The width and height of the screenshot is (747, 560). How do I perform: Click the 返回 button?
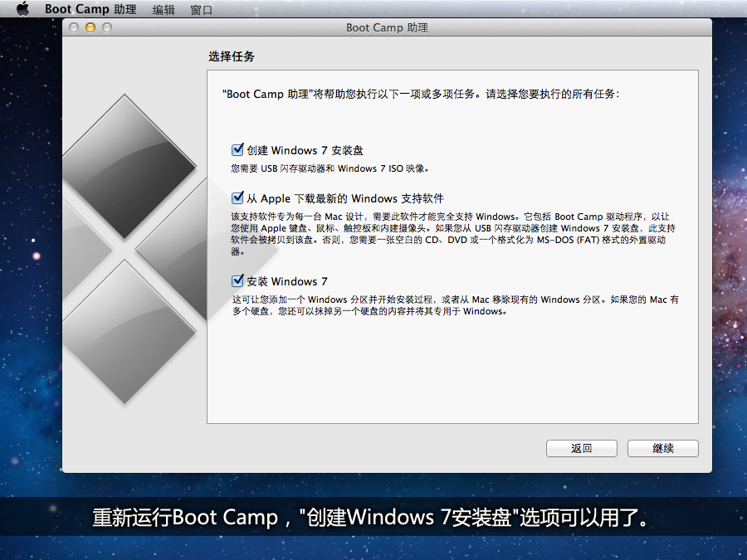pos(581,448)
